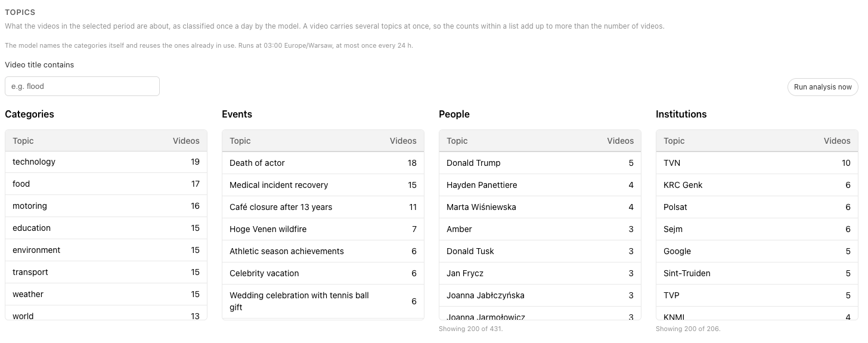
Task: Click the Showing 200 of 431 note
Action: click(x=471, y=329)
